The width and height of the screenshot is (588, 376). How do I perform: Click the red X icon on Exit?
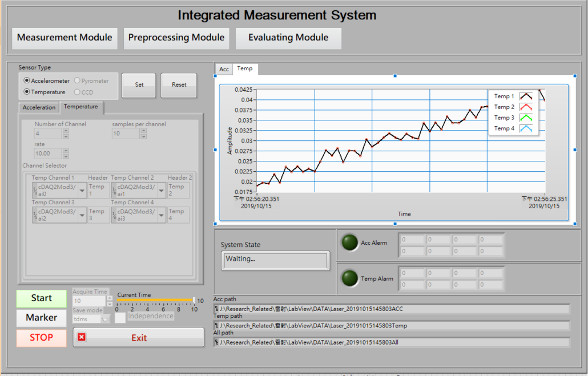click(x=82, y=337)
